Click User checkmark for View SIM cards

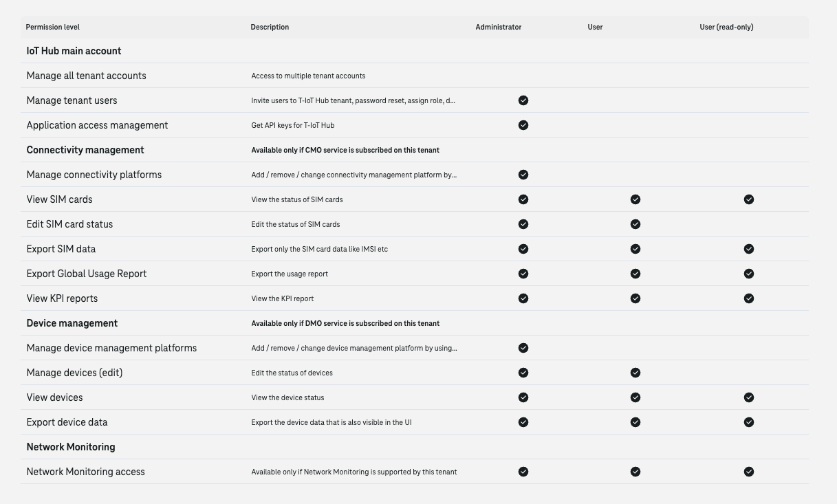[635, 199]
